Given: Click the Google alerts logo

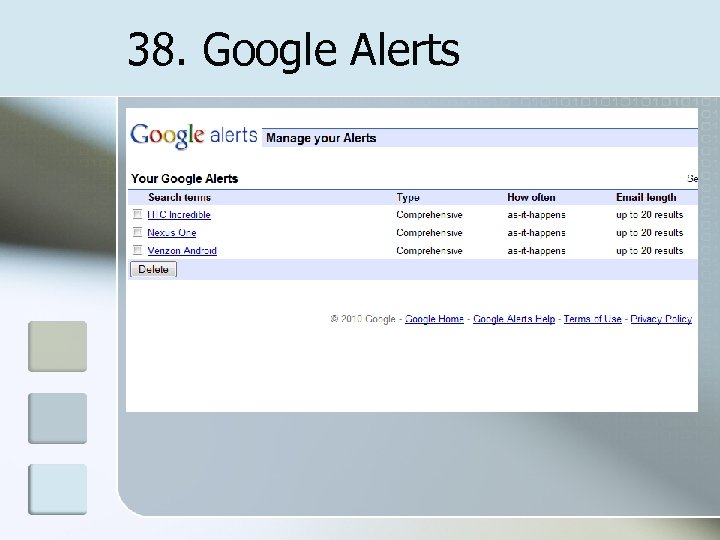Looking at the screenshot, I should coord(194,136).
